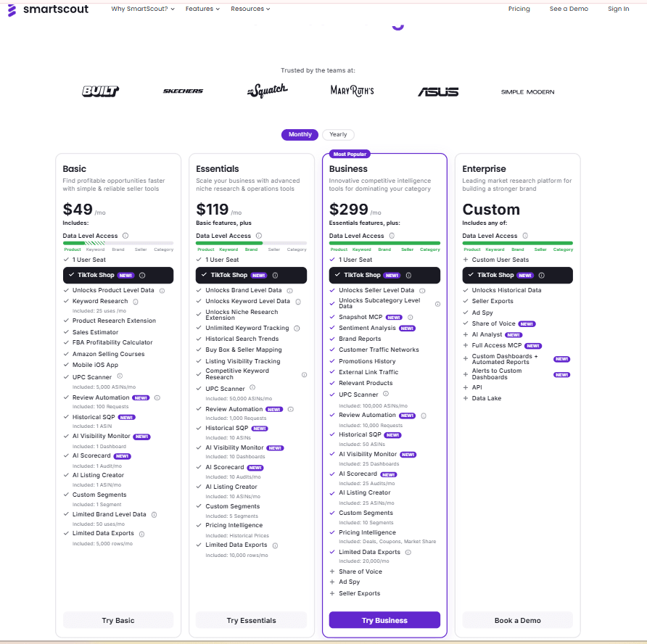Click info icon beside Unlocks Keyword Level Data
This screenshot has height=644, width=647.
click(298, 302)
